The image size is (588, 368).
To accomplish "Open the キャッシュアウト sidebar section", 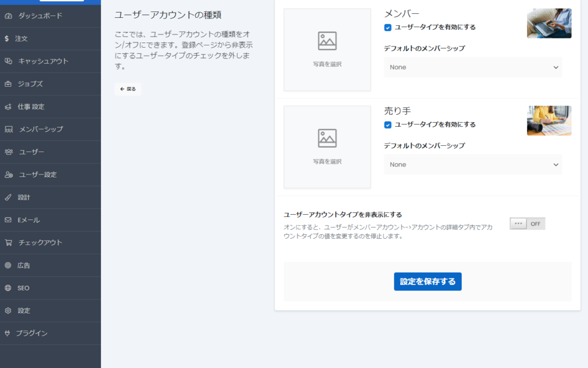I will (43, 61).
